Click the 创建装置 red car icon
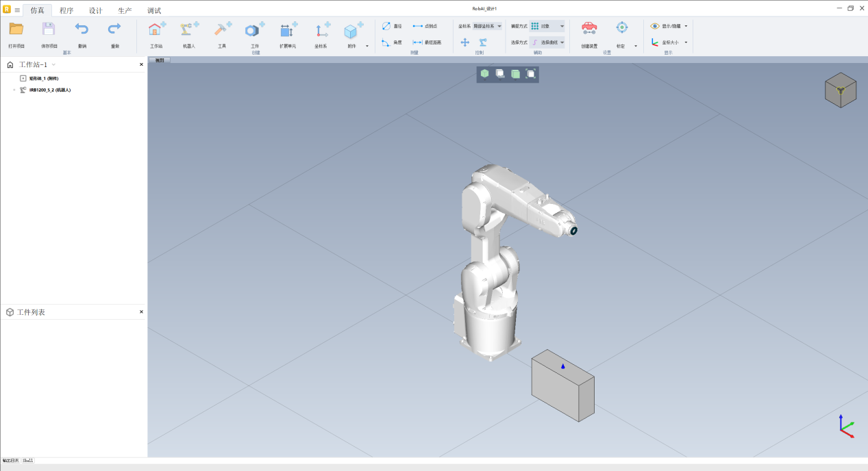This screenshot has width=868, height=471. pos(588,28)
